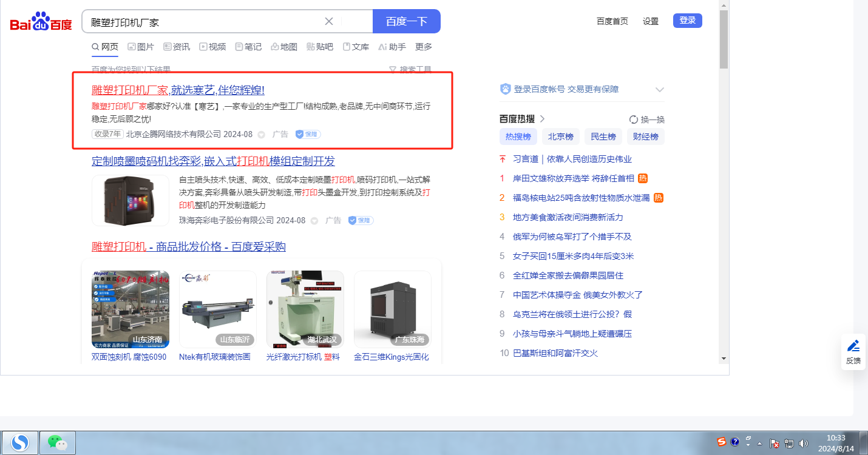Open the 笔记 tab
868x455 pixels.
[x=248, y=47]
